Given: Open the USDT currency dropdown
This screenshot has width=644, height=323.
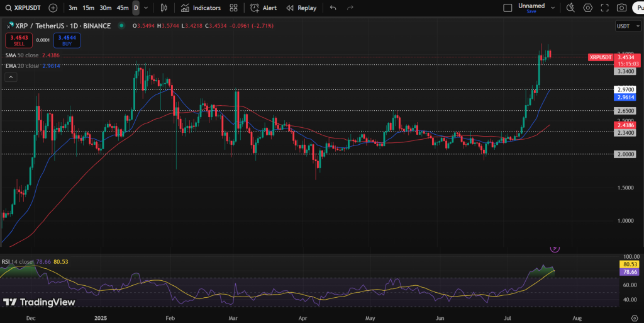Looking at the screenshot, I should pos(628,26).
